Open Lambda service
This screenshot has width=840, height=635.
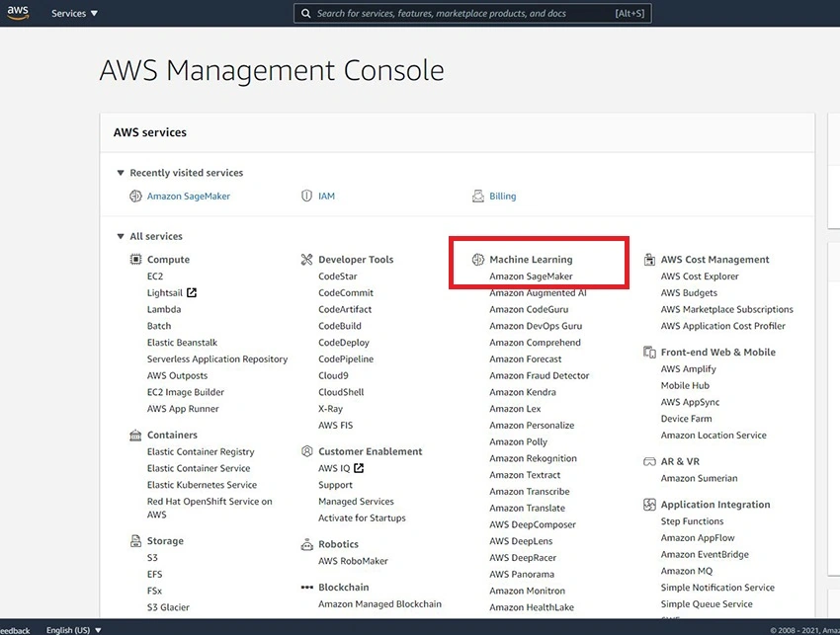click(x=164, y=309)
